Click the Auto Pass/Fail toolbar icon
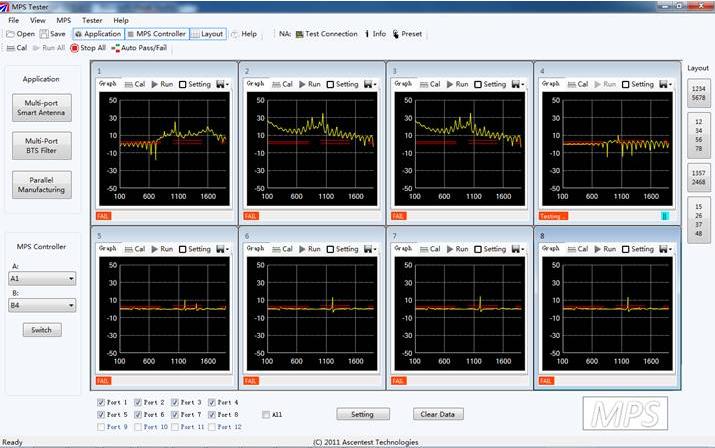The height and width of the screenshot is (448, 715). 117,47
